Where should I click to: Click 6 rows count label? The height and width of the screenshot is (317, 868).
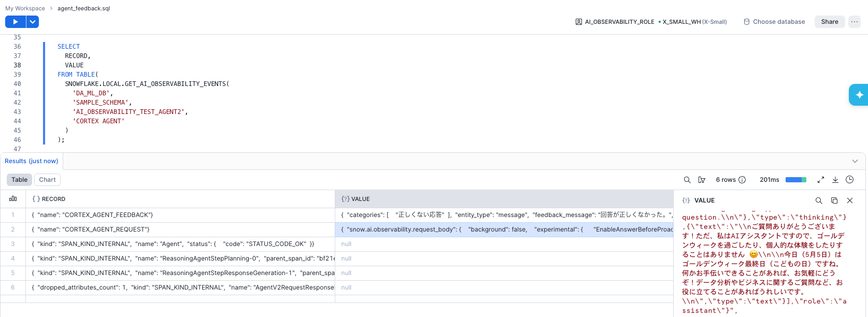coord(725,180)
